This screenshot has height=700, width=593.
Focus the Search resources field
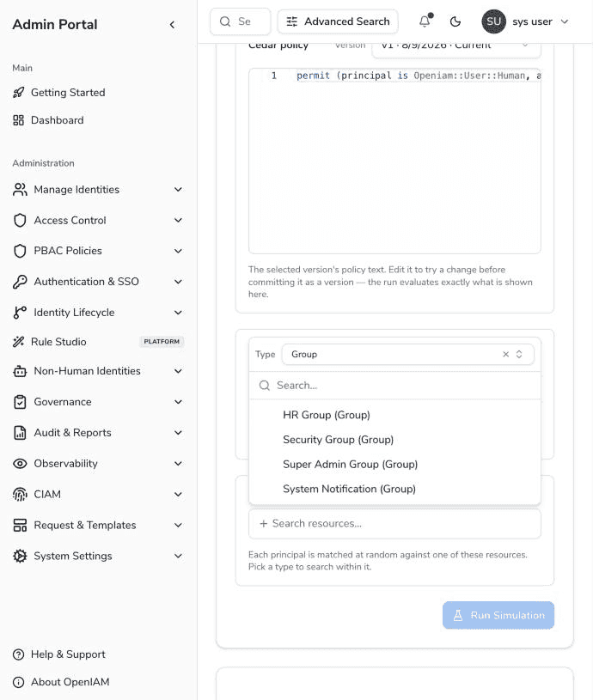tap(394, 523)
